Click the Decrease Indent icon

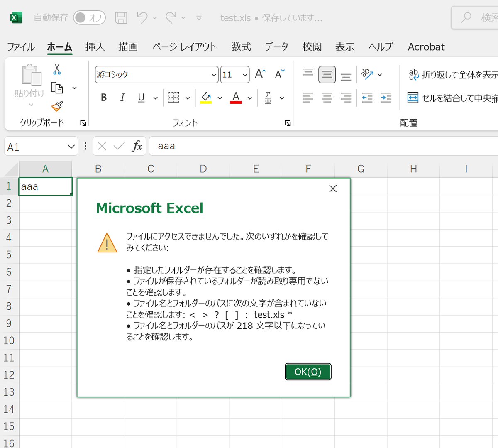367,98
